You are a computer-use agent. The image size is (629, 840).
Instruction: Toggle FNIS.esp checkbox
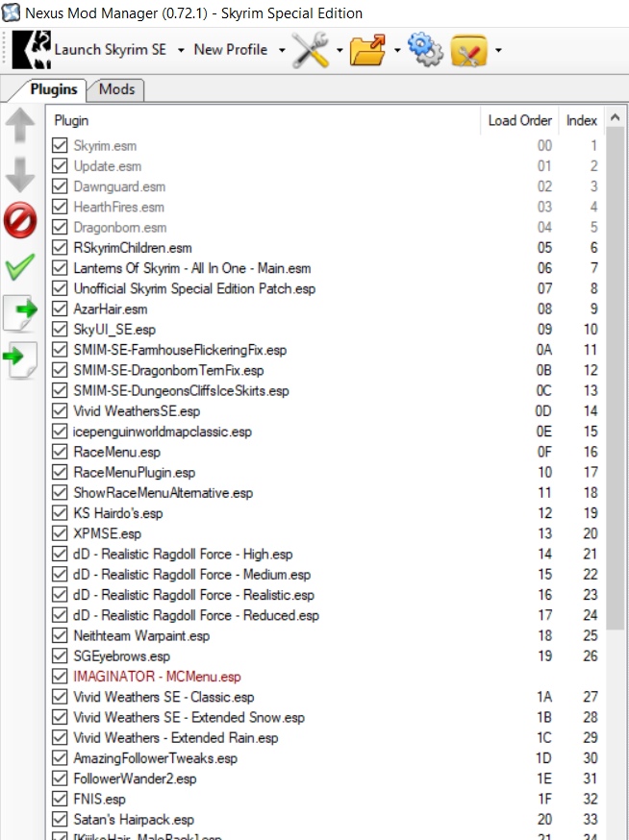pos(60,799)
